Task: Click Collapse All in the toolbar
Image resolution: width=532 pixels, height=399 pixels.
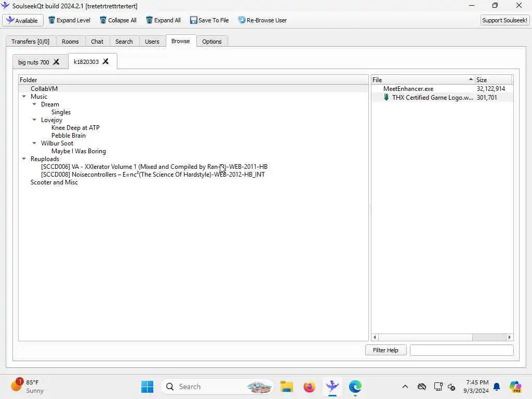Action: (x=118, y=20)
